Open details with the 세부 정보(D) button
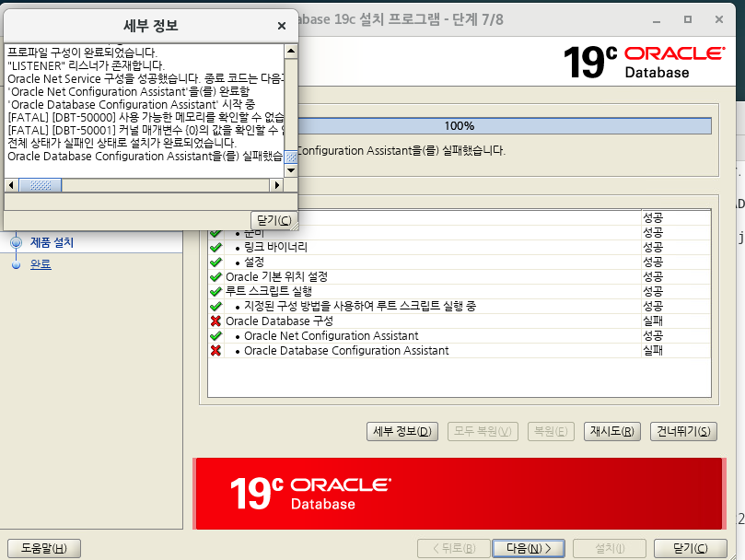Screen dimensions: 745x560 (402, 431)
